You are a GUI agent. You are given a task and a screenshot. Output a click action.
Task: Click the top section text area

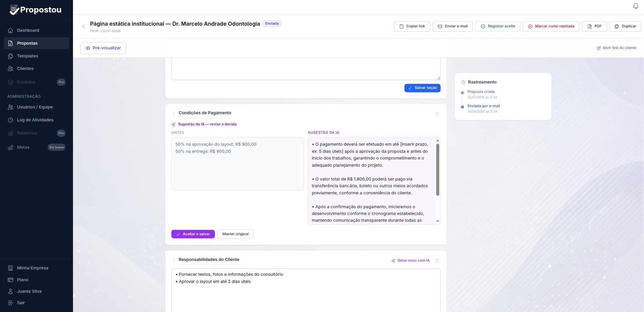coord(306,69)
